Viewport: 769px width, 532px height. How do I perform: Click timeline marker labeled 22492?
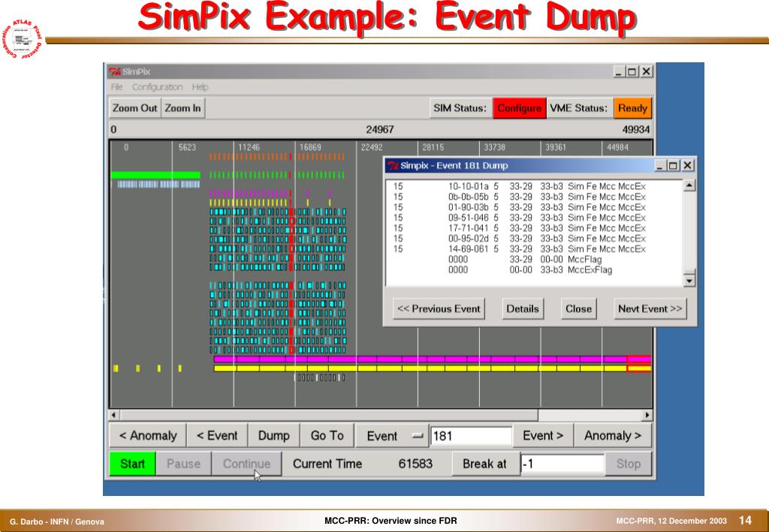point(372,147)
